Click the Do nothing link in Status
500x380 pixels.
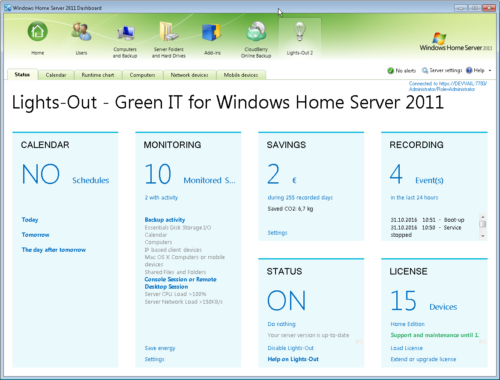(281, 324)
